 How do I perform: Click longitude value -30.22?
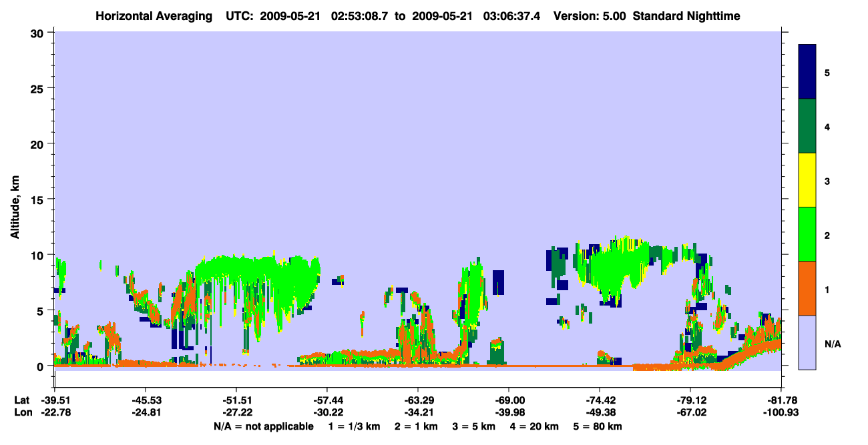pyautogui.click(x=327, y=412)
